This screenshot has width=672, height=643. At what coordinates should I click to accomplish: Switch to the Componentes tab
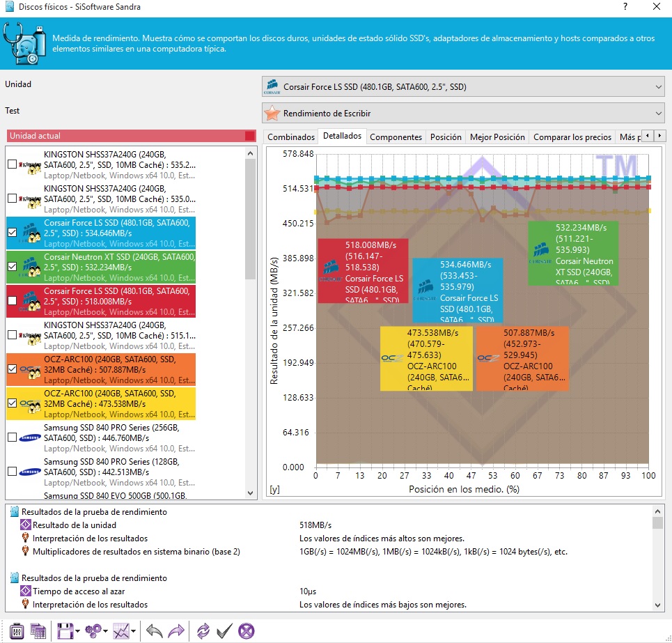click(396, 137)
